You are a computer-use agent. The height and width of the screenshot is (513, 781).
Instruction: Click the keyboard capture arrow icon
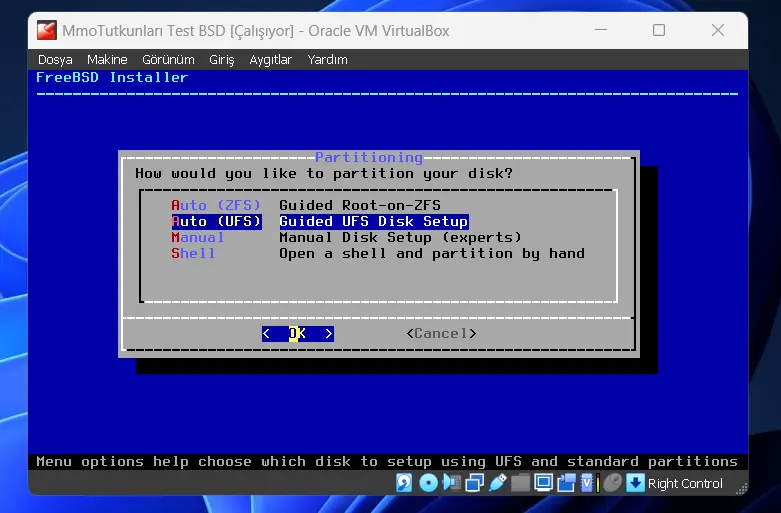(635, 483)
